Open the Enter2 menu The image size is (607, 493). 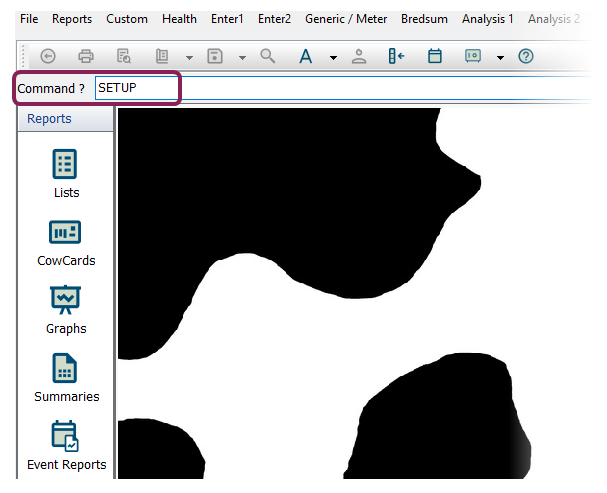pyautogui.click(x=274, y=19)
